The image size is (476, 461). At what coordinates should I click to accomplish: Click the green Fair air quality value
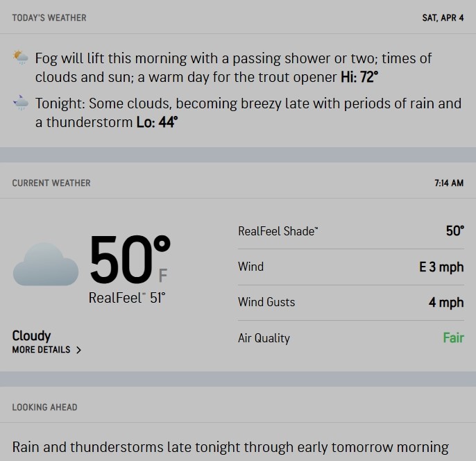point(453,338)
